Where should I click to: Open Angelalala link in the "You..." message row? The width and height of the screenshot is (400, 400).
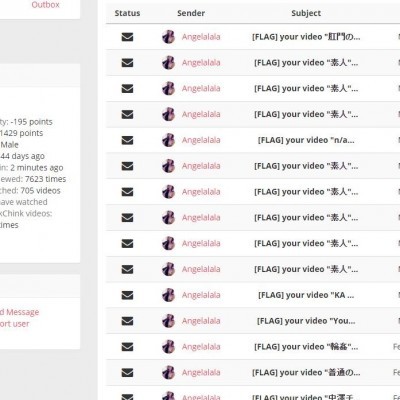[201, 321]
